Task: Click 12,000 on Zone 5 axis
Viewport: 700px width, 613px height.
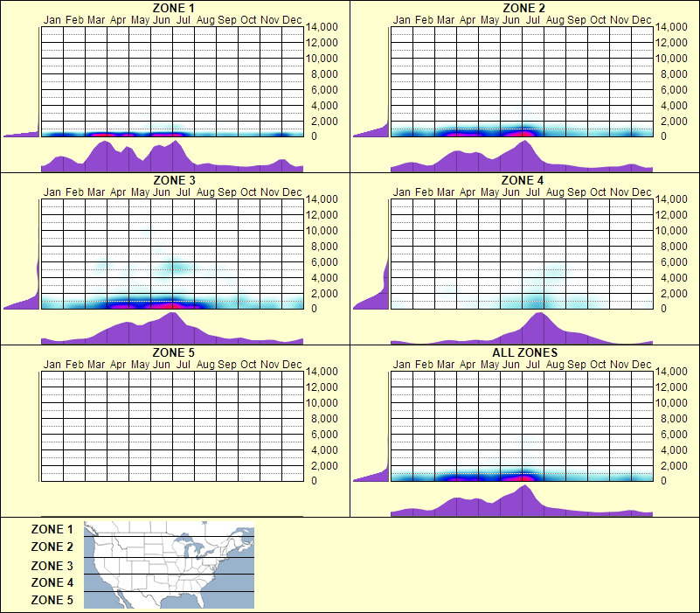Action: pos(322,387)
